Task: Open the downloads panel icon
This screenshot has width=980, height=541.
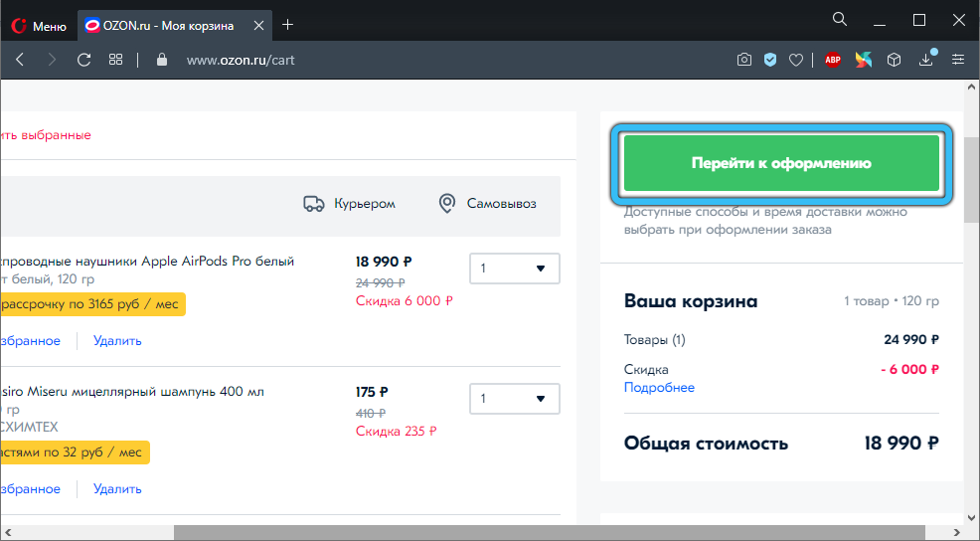Action: click(926, 60)
